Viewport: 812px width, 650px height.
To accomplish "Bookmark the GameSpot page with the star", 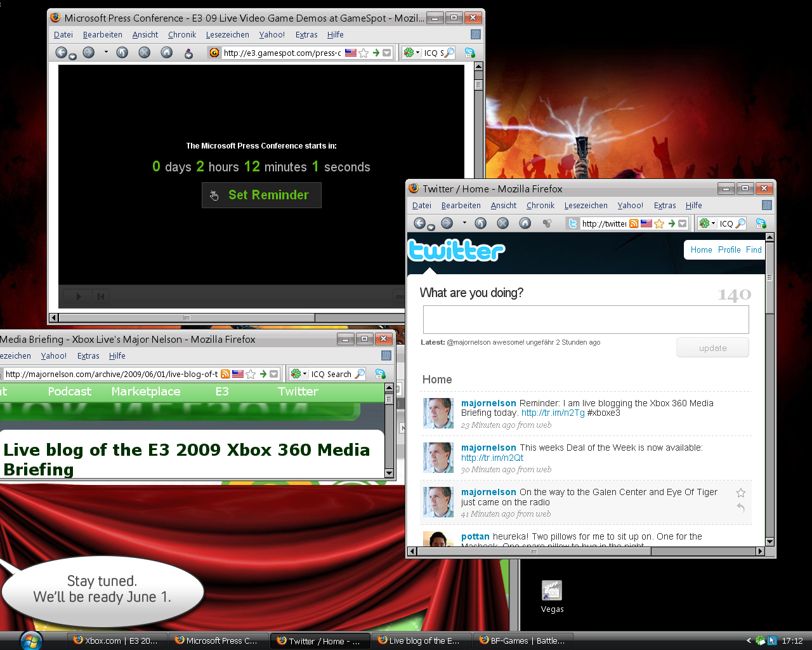I will pyautogui.click(x=363, y=53).
